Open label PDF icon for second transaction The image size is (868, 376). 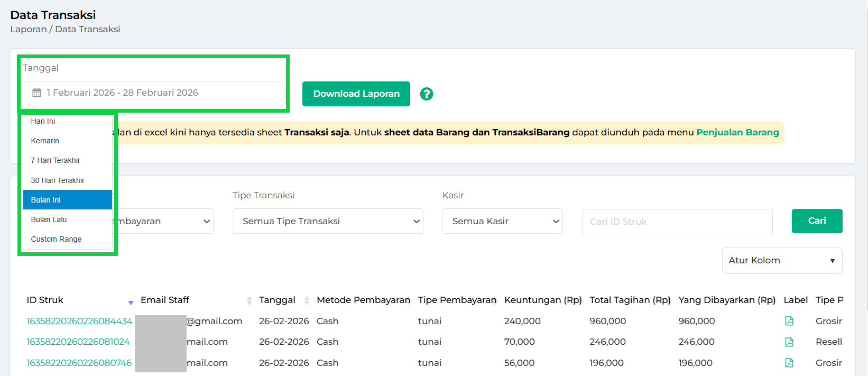pyautogui.click(x=789, y=342)
